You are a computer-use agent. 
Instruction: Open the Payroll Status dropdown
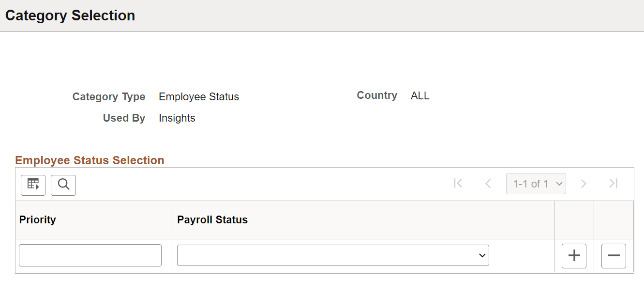333,255
